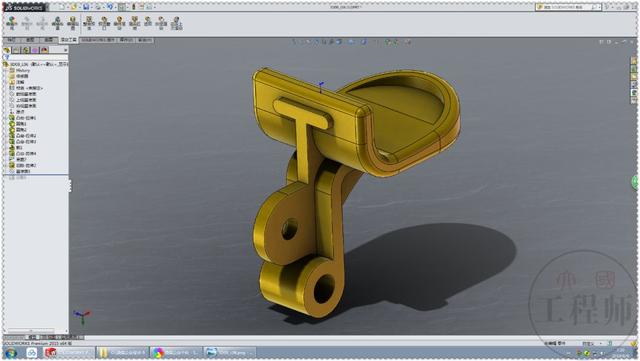The width and height of the screenshot is (640, 361).
Task: Click the SOLIDWORKS search box
Action: [567, 7]
